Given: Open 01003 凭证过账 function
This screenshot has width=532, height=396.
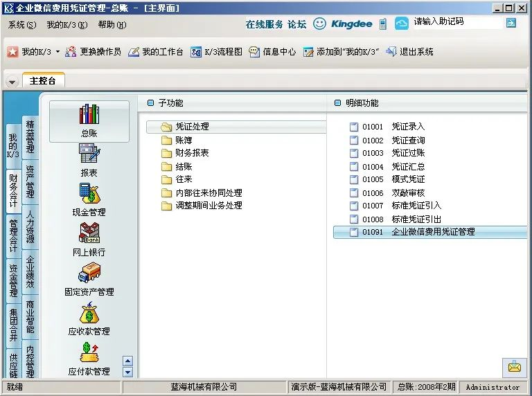Looking at the screenshot, I should tap(387, 153).
